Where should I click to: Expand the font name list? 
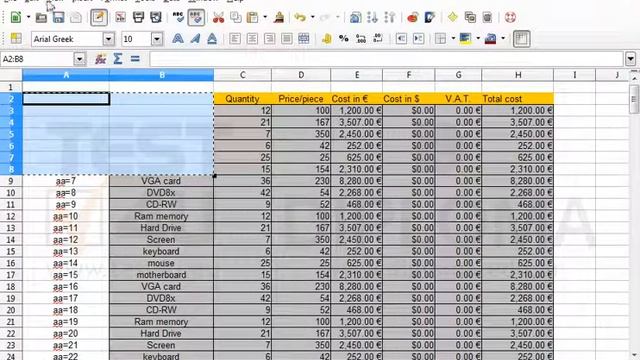[109, 39]
